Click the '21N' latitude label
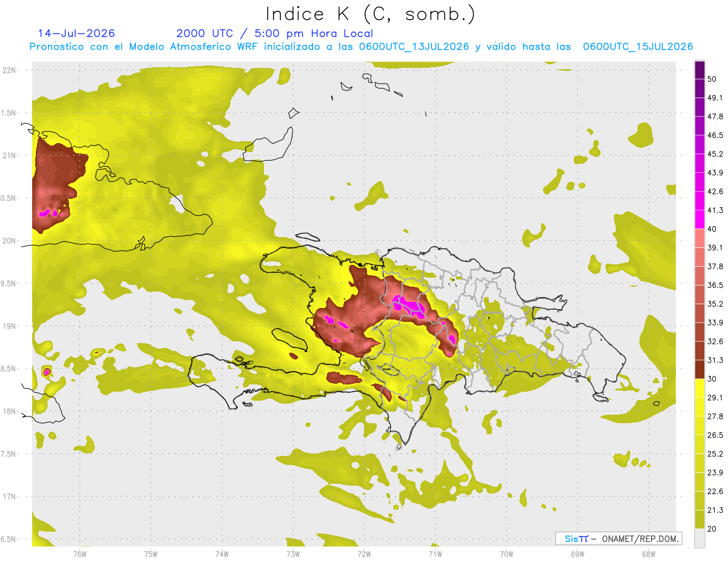This screenshot has width=728, height=562. [9, 155]
